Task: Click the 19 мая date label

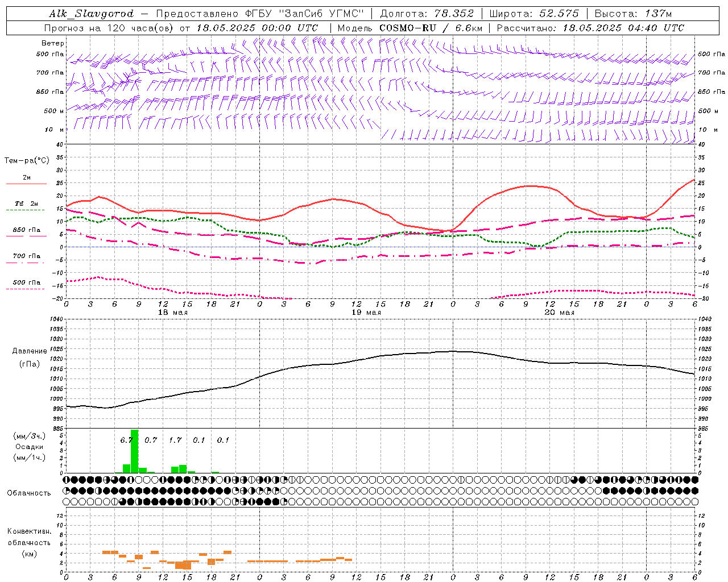Action: tap(366, 313)
